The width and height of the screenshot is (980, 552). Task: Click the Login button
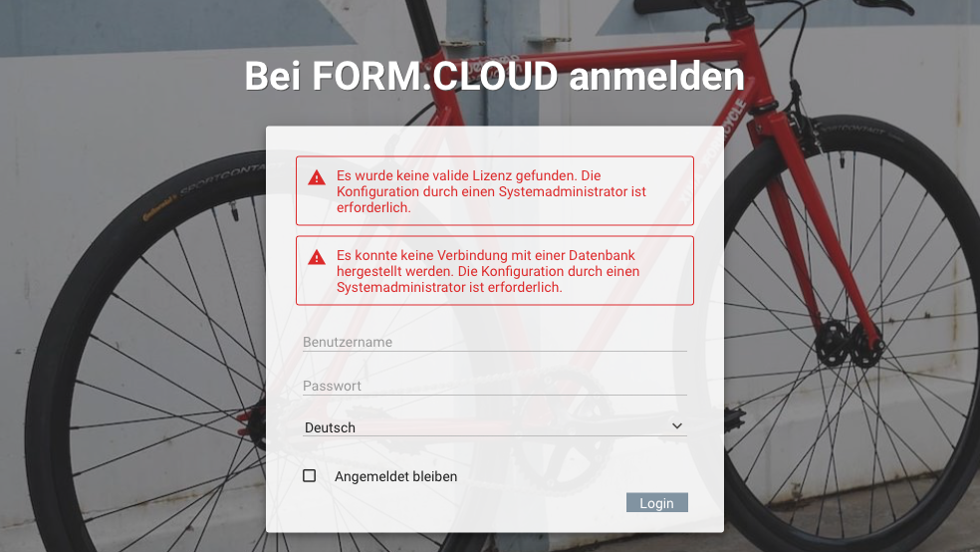click(x=657, y=502)
